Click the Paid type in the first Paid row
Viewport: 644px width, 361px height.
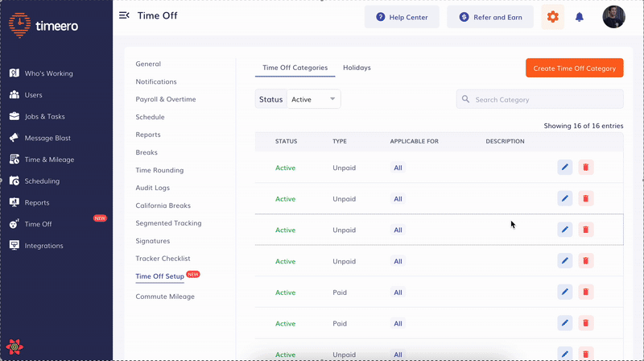click(x=340, y=293)
